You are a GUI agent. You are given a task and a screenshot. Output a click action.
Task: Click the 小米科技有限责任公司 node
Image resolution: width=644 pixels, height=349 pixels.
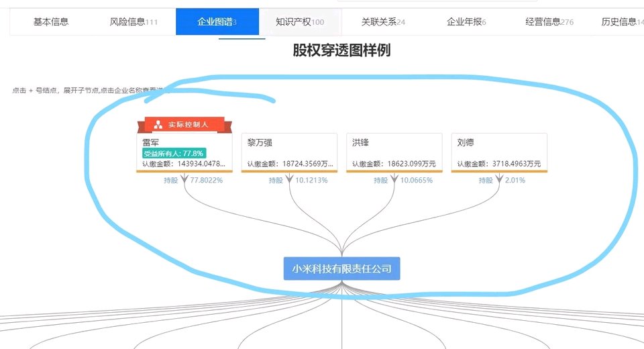[x=341, y=269]
